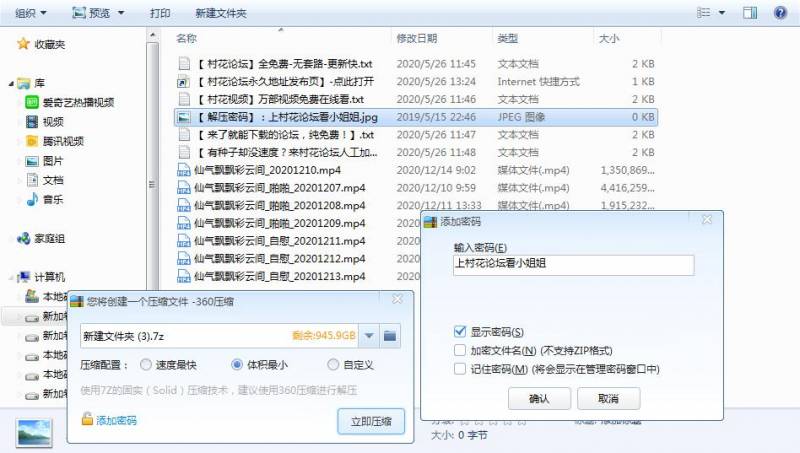Image resolution: width=800 pixels, height=453 pixels.
Task: Click the 新建文件夹 toolbar item
Action: tap(220, 13)
